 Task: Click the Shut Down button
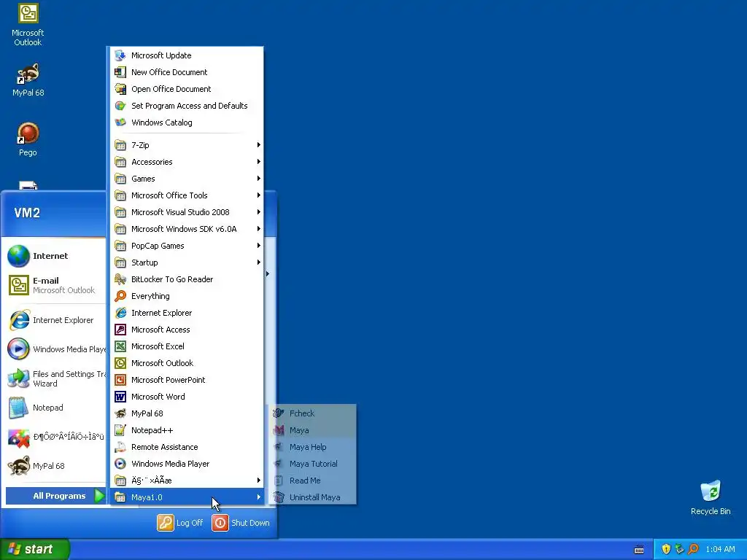(241, 523)
